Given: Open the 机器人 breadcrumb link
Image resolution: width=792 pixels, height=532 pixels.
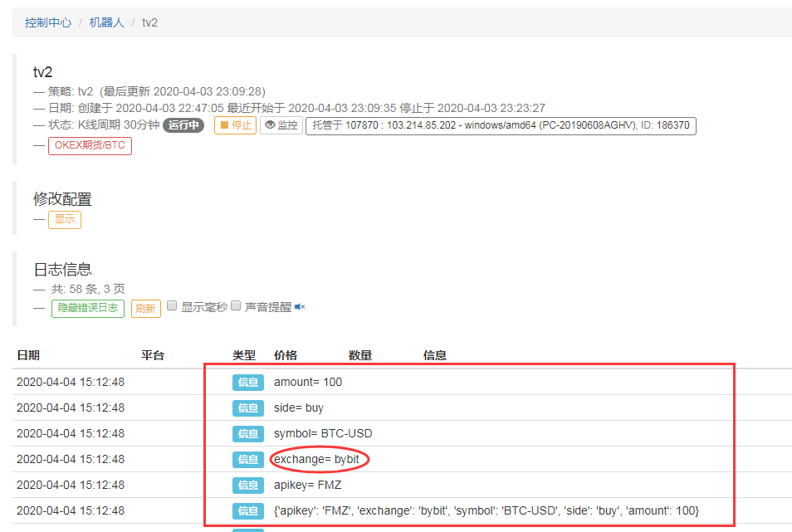Looking at the screenshot, I should (x=106, y=22).
